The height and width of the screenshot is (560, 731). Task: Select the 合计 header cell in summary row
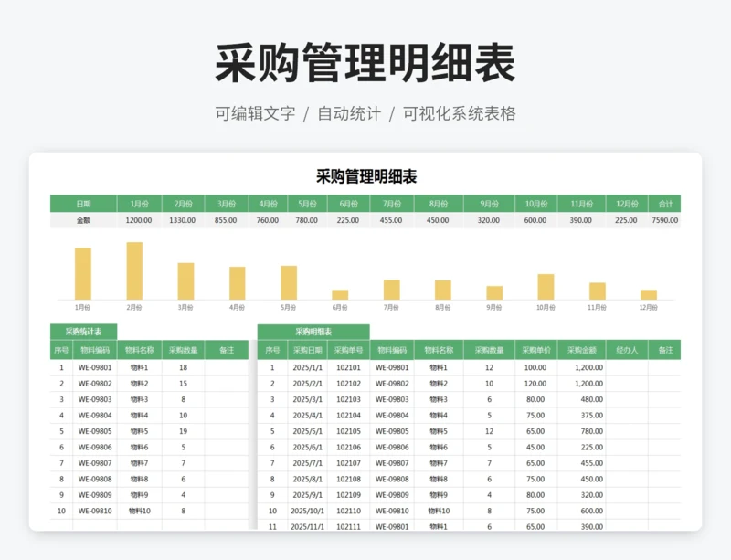point(664,205)
